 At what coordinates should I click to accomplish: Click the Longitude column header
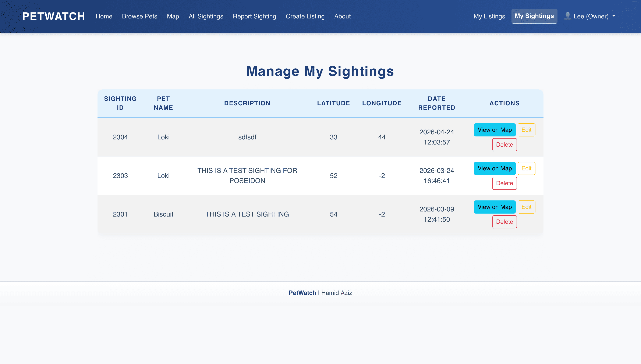[382, 103]
